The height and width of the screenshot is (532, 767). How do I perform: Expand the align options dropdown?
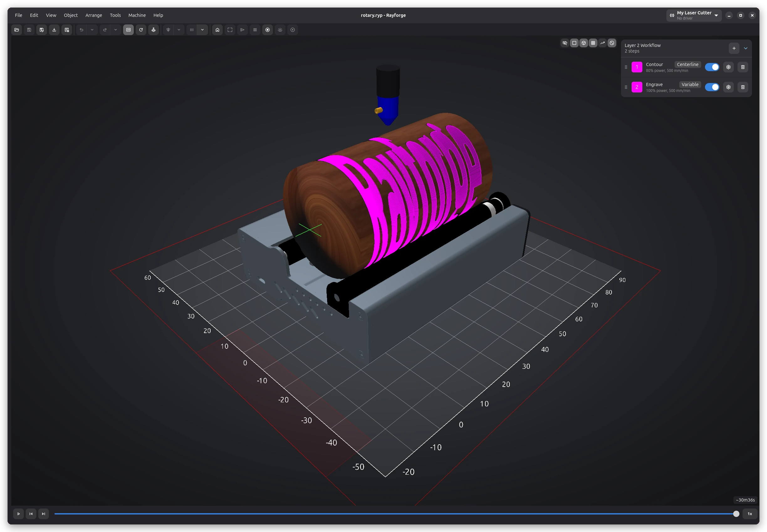179,30
